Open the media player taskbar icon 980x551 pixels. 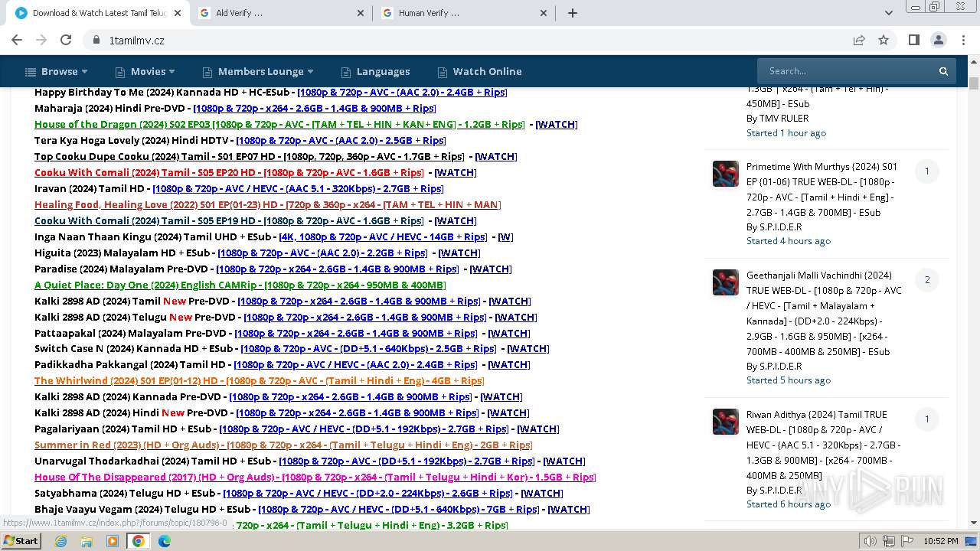point(113,541)
